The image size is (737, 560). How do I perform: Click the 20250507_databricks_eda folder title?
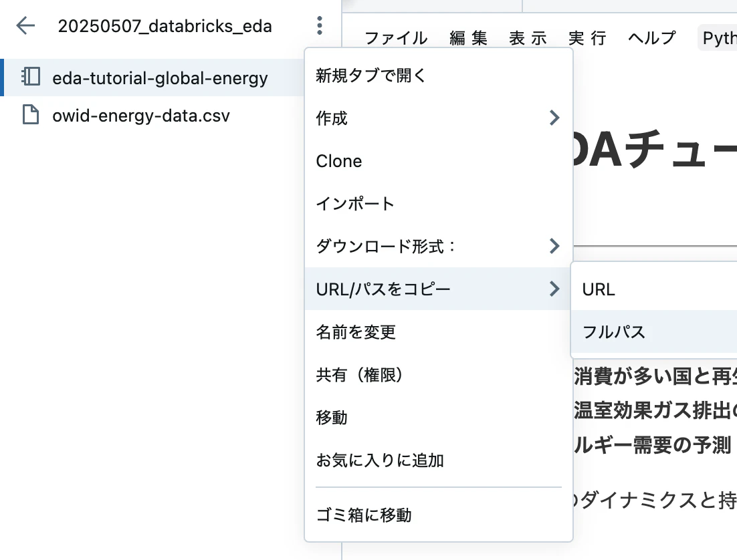pyautogui.click(x=165, y=26)
